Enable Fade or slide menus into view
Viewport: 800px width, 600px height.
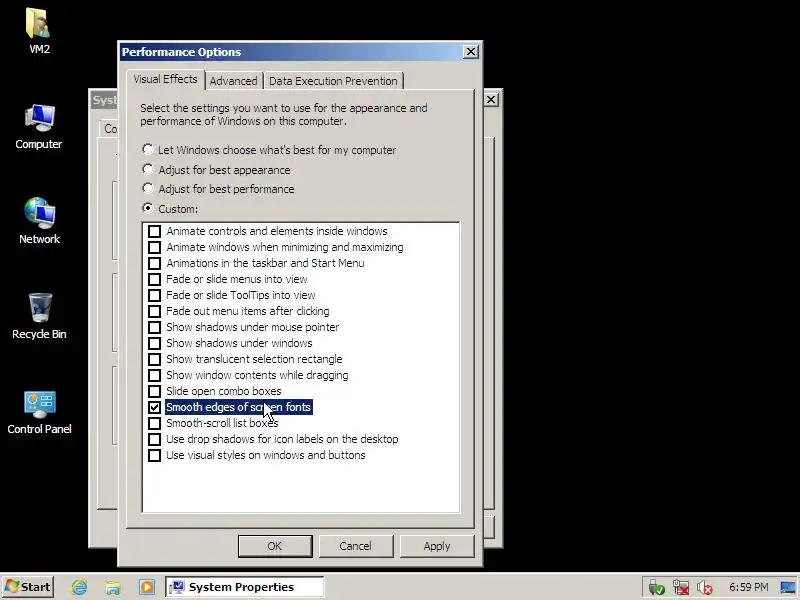[x=155, y=280]
